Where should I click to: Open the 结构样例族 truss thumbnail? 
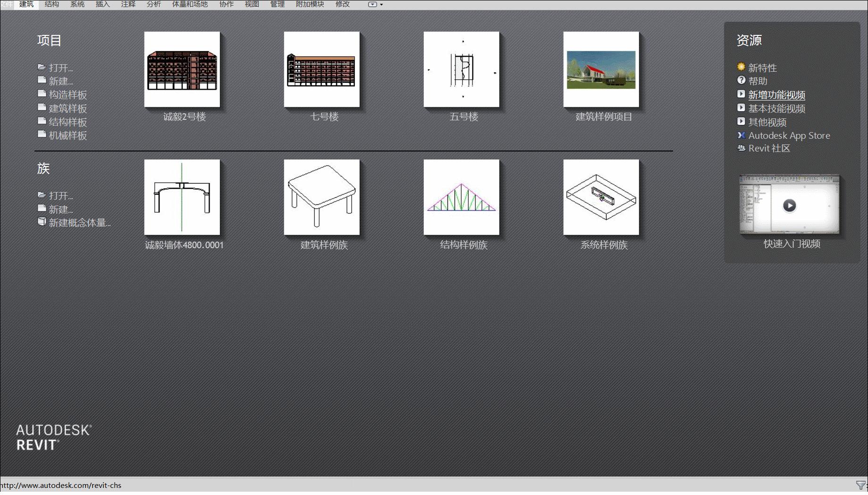(462, 197)
